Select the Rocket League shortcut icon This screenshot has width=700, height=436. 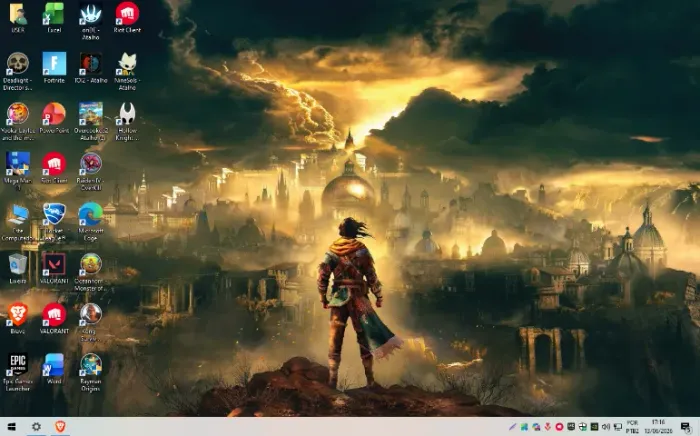point(54,222)
